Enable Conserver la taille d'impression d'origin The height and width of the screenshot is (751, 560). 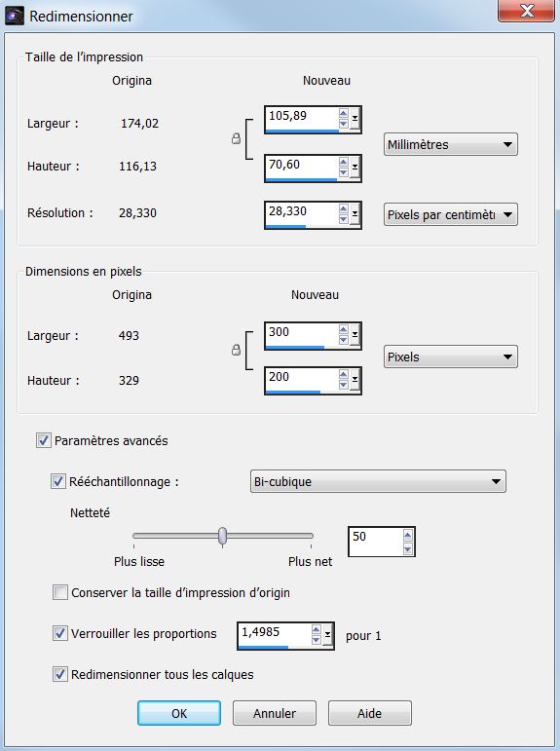(60, 592)
